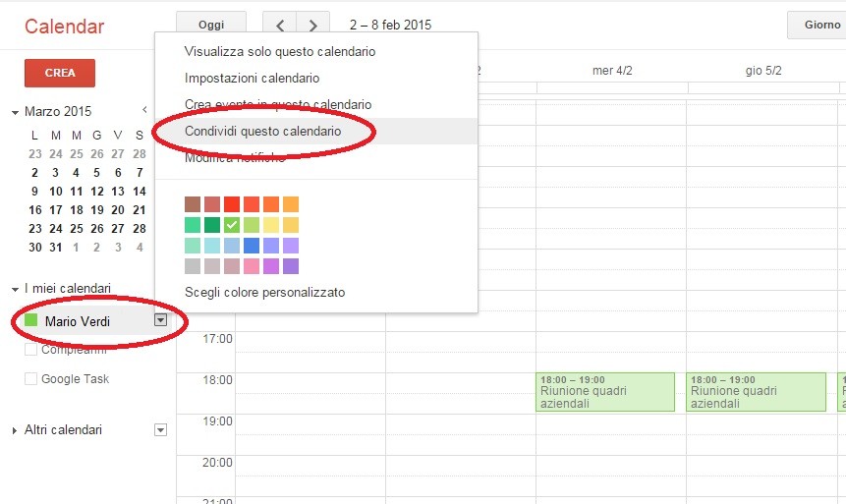This screenshot has width=846, height=504.
Task: Open Riunione quadri aziendali event on mer 4/2
Action: coord(605,391)
